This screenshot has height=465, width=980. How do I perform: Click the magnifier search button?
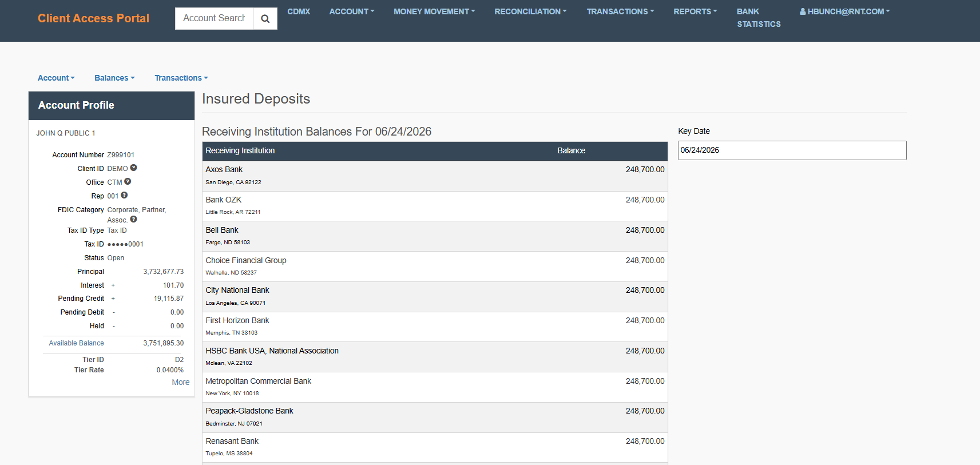coord(265,18)
